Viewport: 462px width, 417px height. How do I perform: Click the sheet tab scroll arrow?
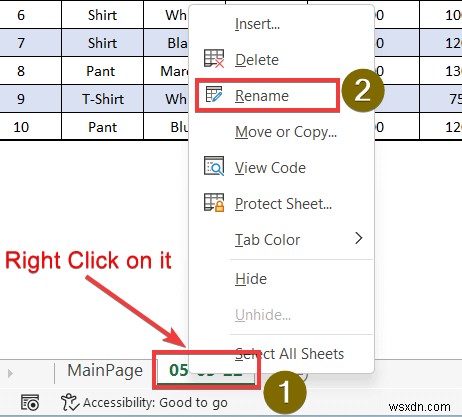(x=10, y=373)
